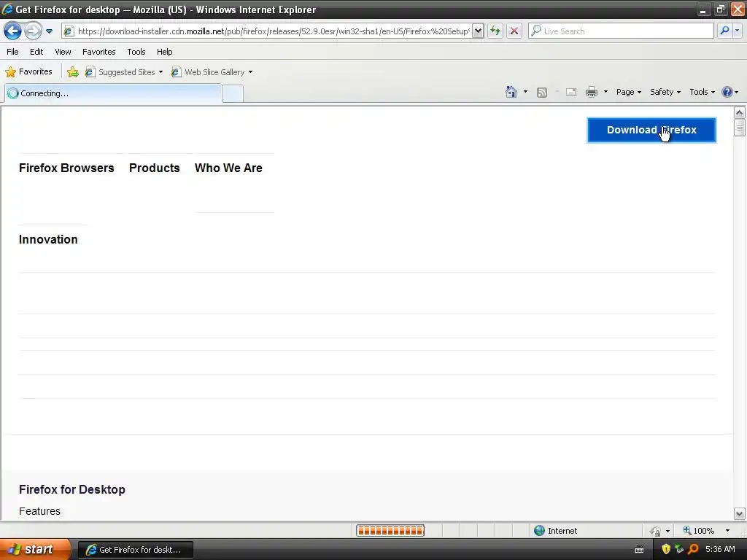This screenshot has width=747, height=560.
Task: Click the New Tab button
Action: tap(233, 93)
